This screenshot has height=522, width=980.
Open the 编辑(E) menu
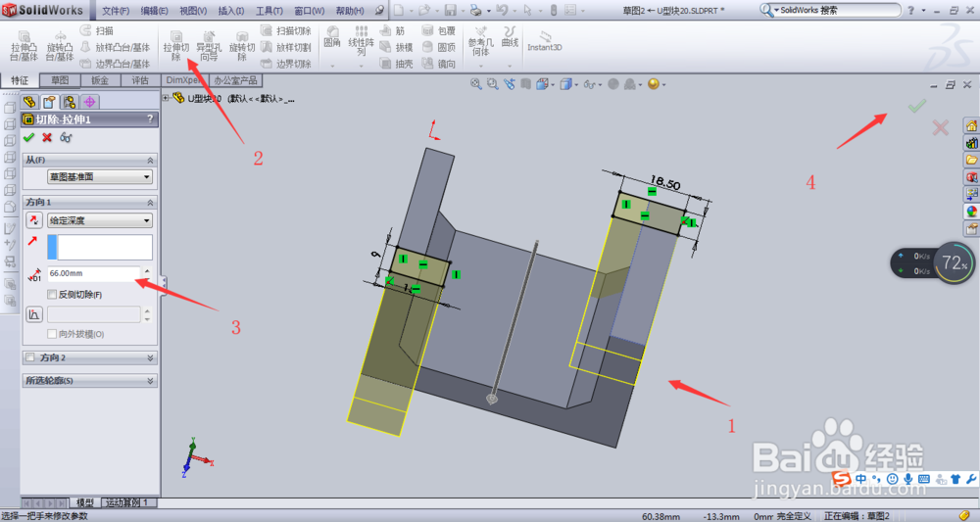click(155, 11)
